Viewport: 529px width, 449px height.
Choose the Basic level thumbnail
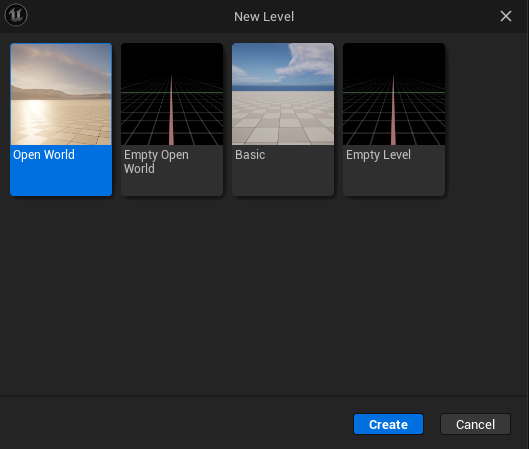(x=283, y=94)
